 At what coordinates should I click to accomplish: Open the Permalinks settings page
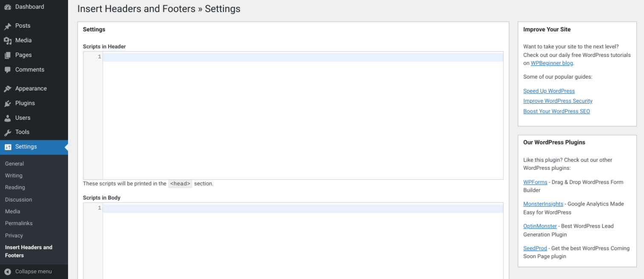tap(19, 223)
